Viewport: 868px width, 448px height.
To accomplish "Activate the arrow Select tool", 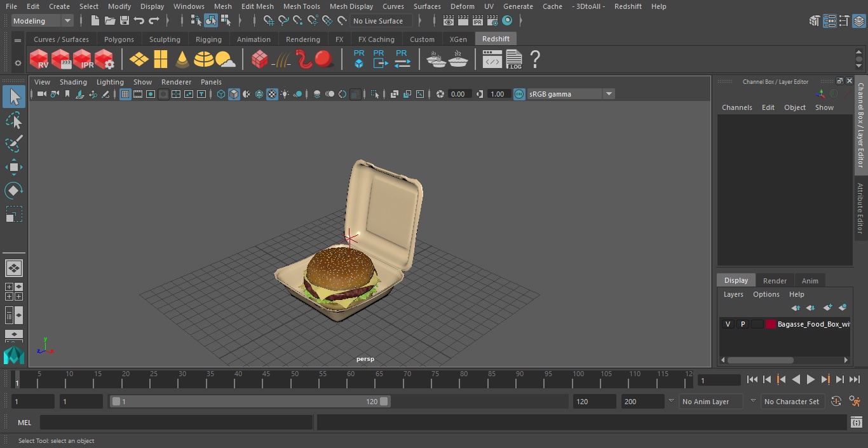I will 13,97.
